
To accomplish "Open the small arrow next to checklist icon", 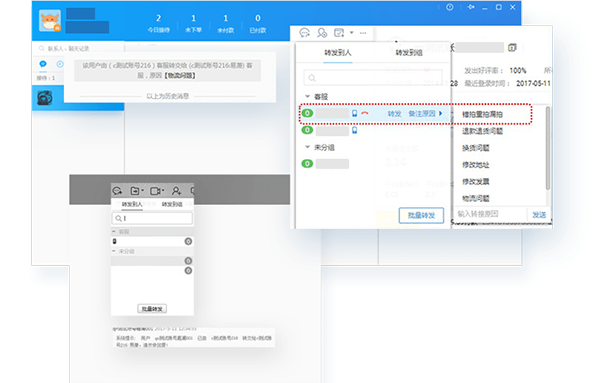I will click(x=351, y=33).
